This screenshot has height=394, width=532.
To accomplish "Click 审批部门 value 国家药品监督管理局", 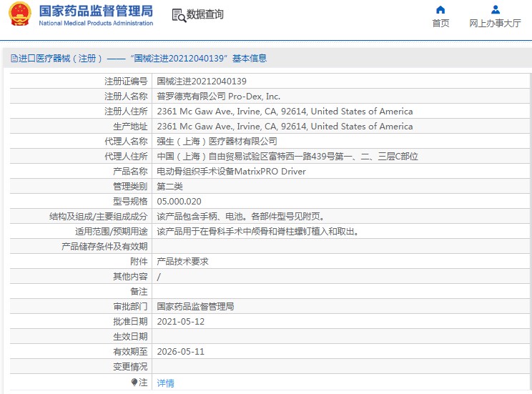I will [195, 307].
